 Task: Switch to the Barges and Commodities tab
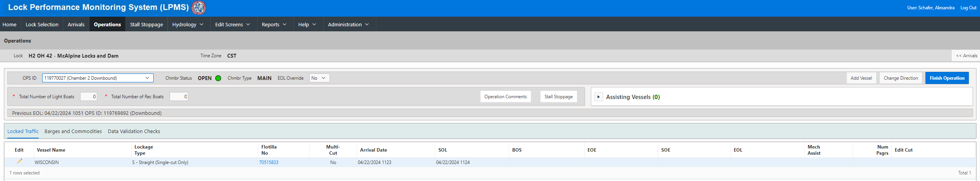[73, 131]
